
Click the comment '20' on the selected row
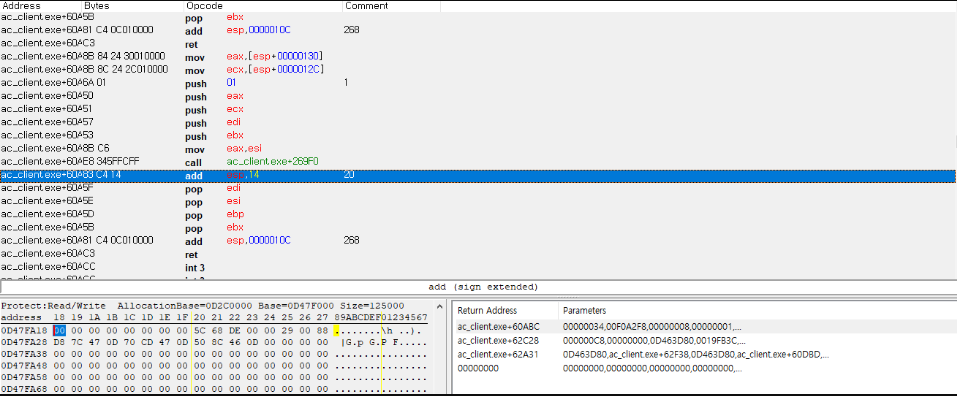click(350, 175)
